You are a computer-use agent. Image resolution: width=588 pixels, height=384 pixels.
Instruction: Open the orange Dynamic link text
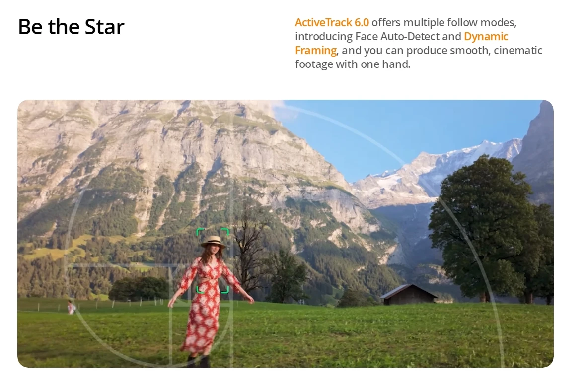coord(486,36)
